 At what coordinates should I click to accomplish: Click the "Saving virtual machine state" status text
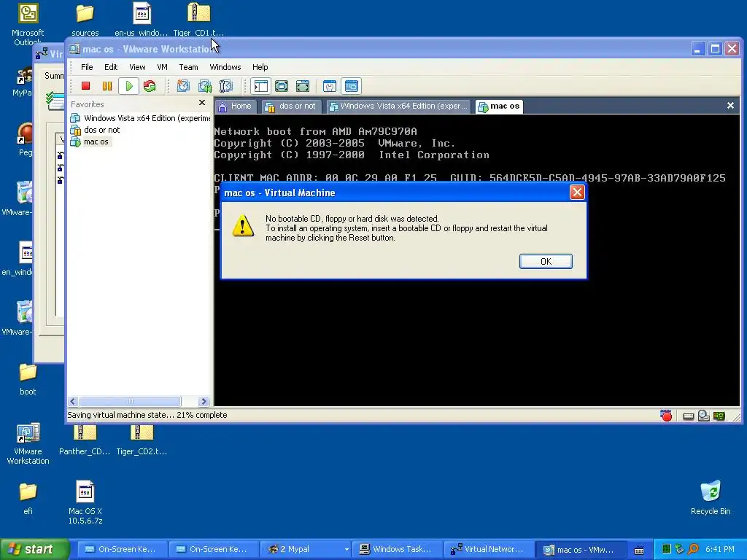point(147,415)
